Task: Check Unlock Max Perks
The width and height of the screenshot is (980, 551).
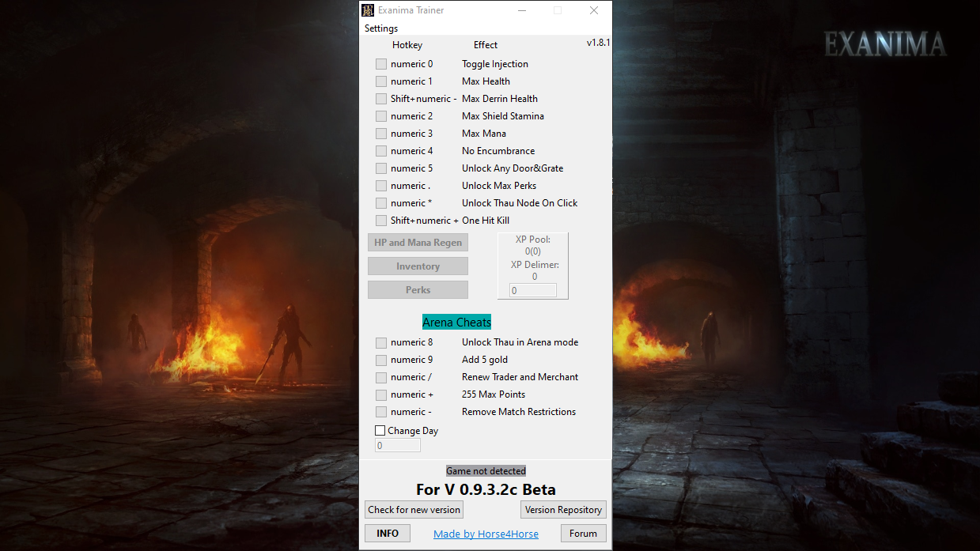Action: pyautogui.click(x=380, y=186)
